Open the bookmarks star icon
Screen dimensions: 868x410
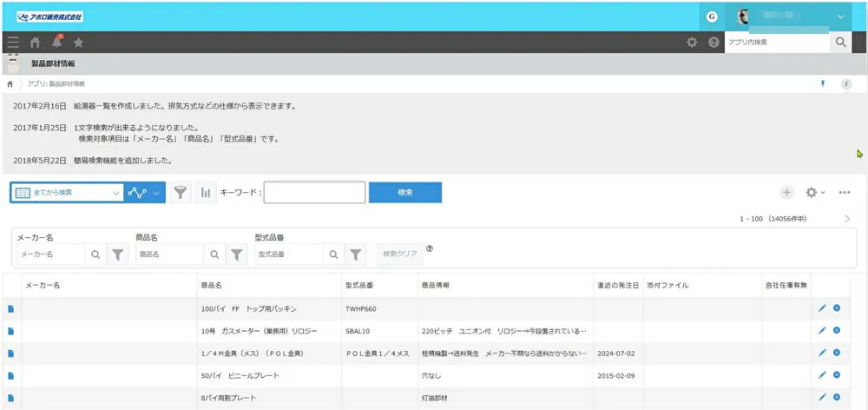coord(79,42)
